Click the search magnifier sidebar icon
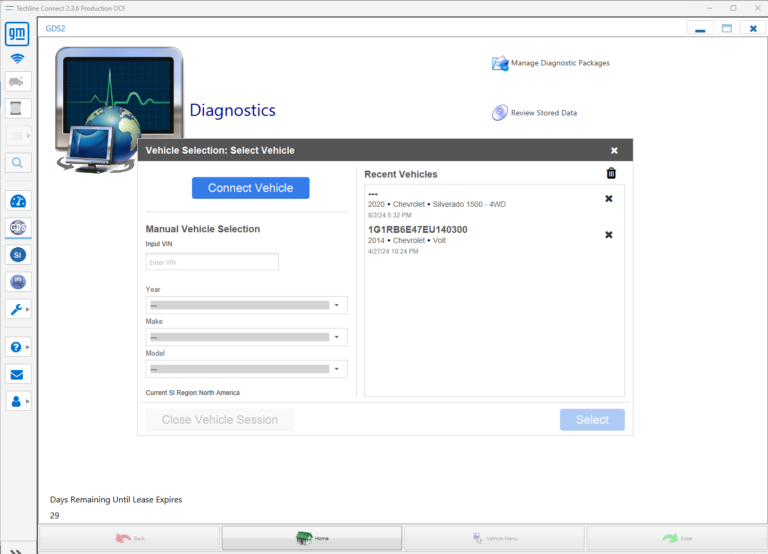This screenshot has height=554, width=768. point(18,162)
